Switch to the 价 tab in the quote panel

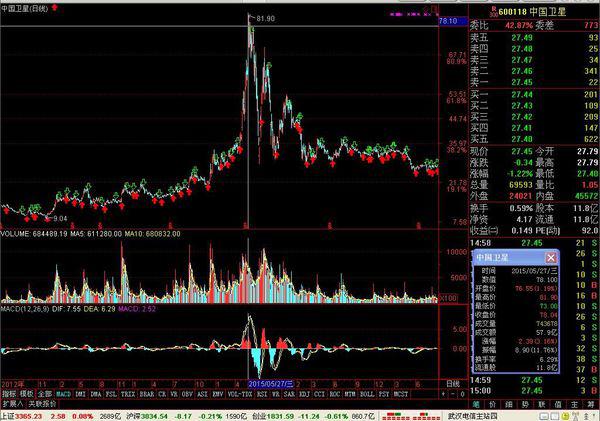tap(492, 404)
